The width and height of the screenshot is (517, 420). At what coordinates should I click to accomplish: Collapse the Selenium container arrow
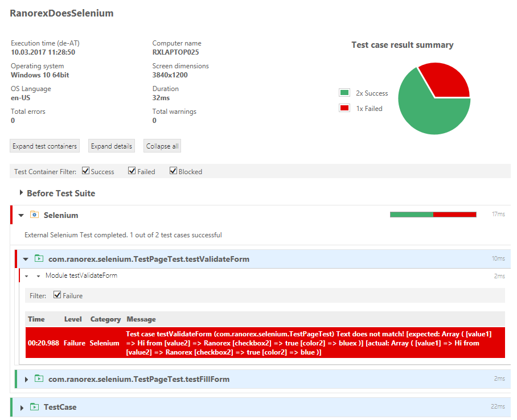21,215
